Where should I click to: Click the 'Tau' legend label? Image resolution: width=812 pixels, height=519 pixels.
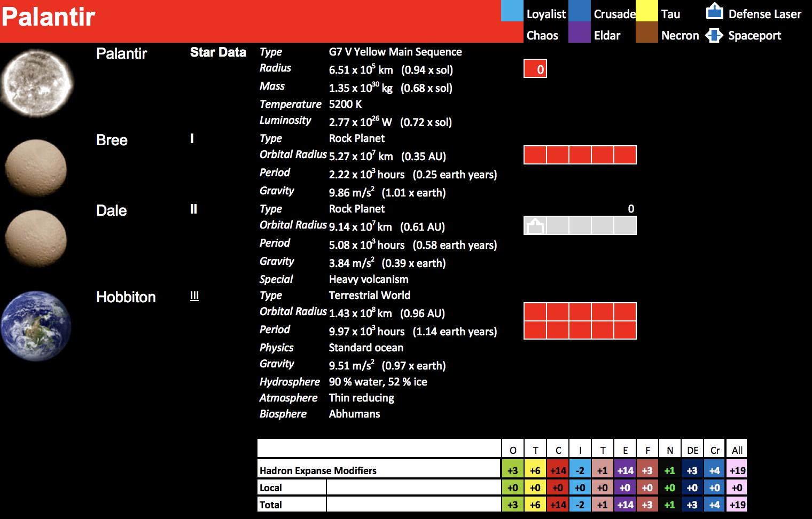coord(670,14)
